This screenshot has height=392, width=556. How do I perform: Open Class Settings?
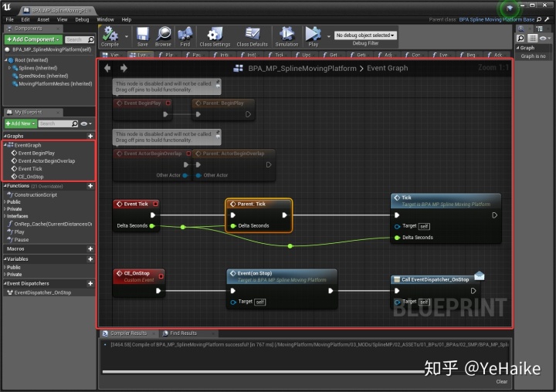click(215, 36)
